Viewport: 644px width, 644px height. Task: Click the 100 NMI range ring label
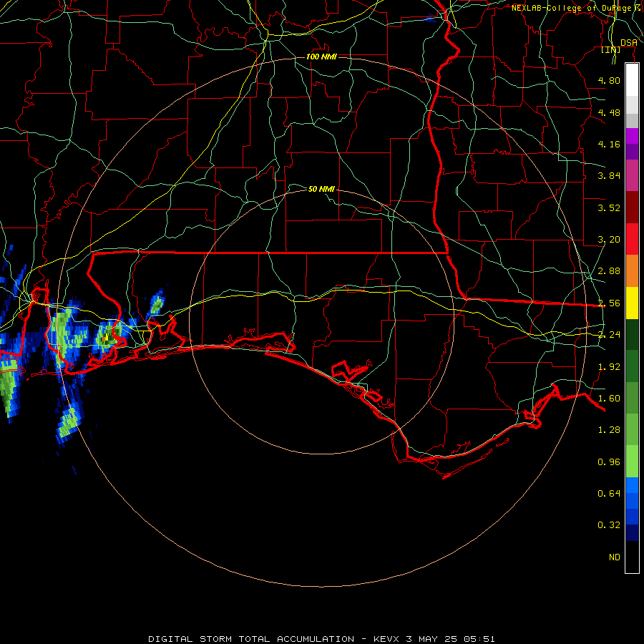(321, 57)
